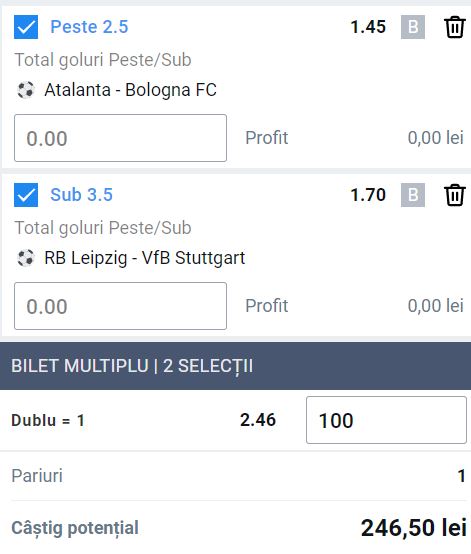Uncheck the Peste 2.5 selection checkbox
471x554 pixels.
(26, 27)
